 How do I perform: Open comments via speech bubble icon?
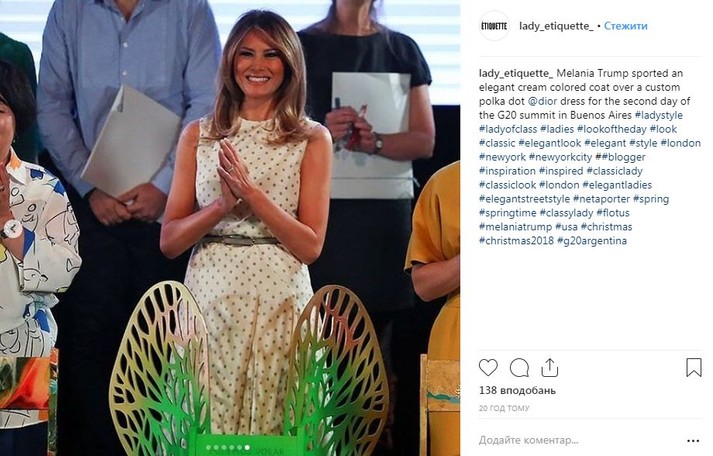519,367
